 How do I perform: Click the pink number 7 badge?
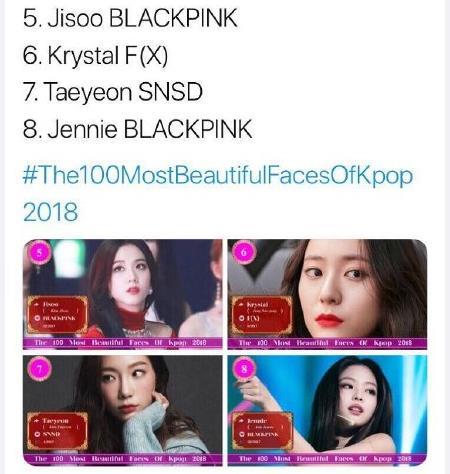(x=40, y=369)
